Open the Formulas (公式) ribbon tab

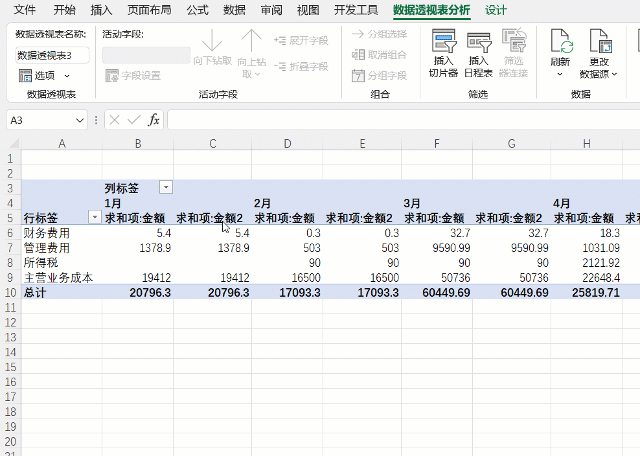click(x=197, y=10)
